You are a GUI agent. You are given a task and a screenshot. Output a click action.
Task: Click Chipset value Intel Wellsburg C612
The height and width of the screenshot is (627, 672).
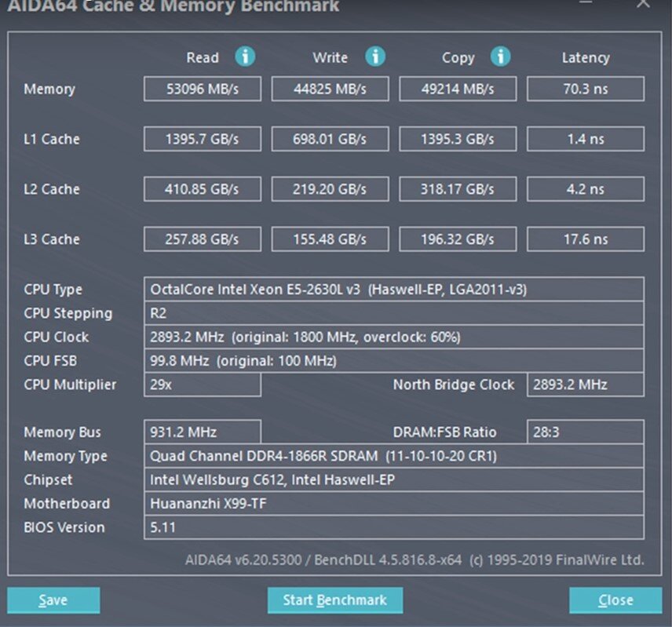394,479
